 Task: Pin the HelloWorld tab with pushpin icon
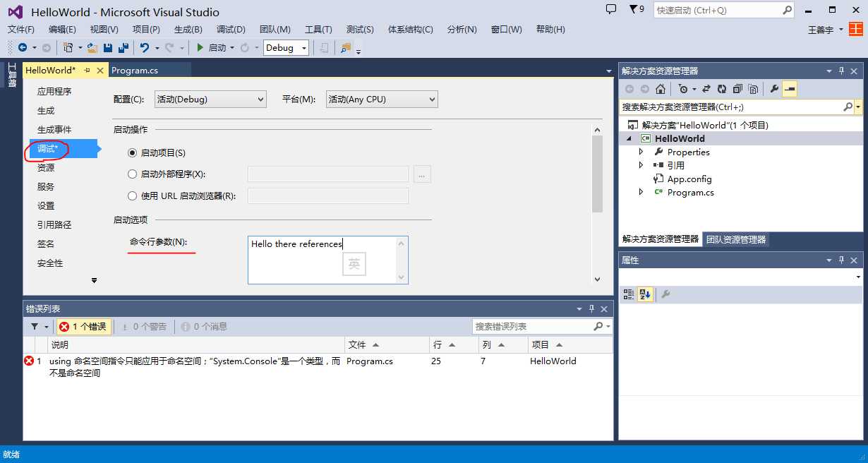tap(88, 70)
